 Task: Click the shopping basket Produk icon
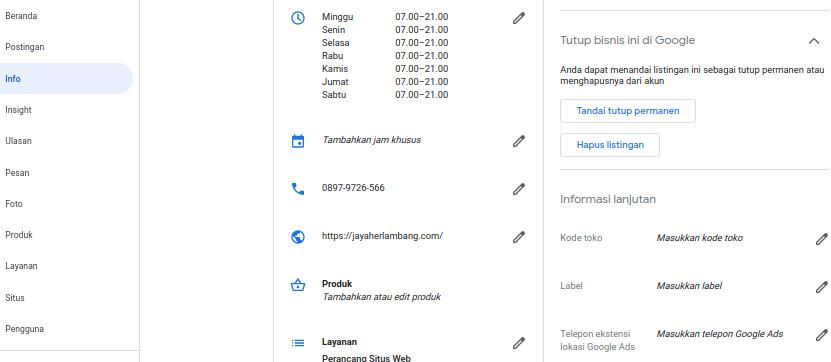(x=298, y=285)
